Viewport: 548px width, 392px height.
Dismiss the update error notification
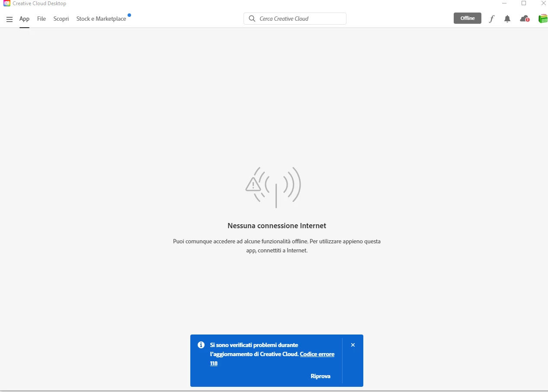point(353,345)
